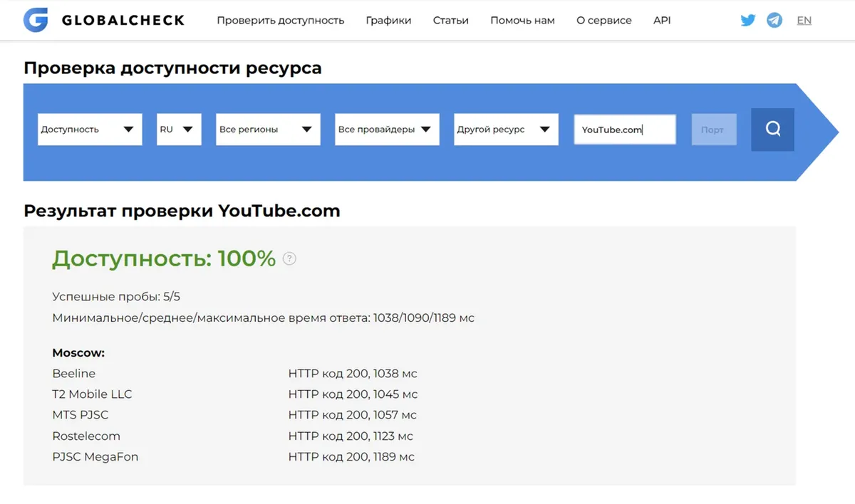Click the T2 Mobile LLC provider row
855x504 pixels.
(92, 394)
